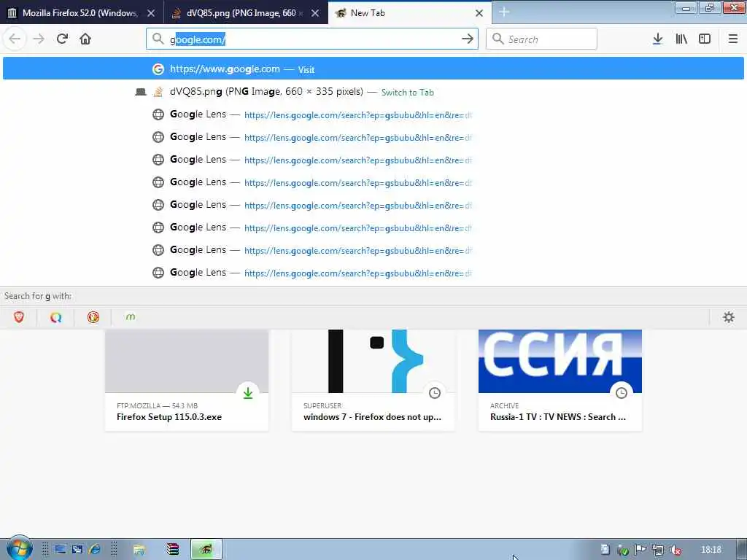Open Windows Explorer folder on taskbar
The height and width of the screenshot is (560, 747).
coord(139,550)
